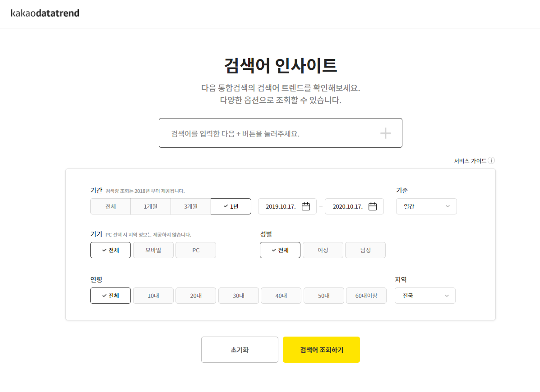Select the 60대이상 age group
The image size is (540, 392).
[x=366, y=296]
